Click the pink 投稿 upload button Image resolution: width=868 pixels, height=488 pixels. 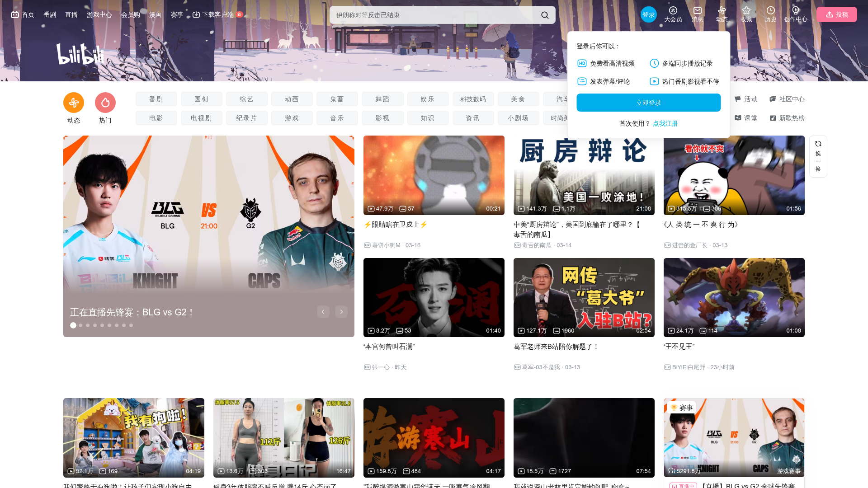(x=837, y=14)
